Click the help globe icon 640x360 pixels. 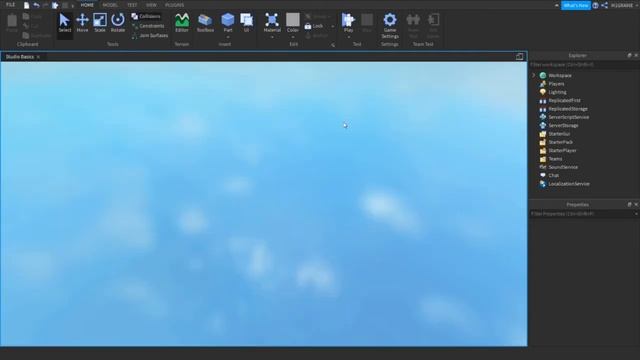tap(596, 5)
